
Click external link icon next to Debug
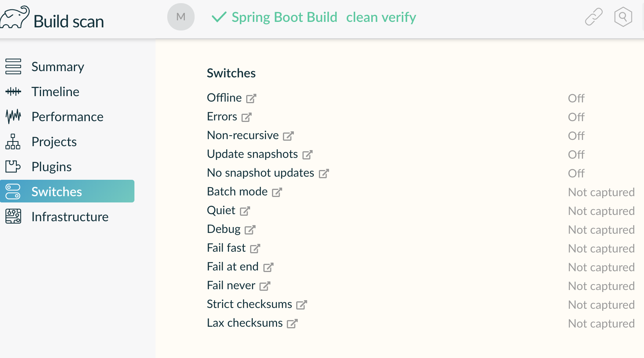(250, 230)
